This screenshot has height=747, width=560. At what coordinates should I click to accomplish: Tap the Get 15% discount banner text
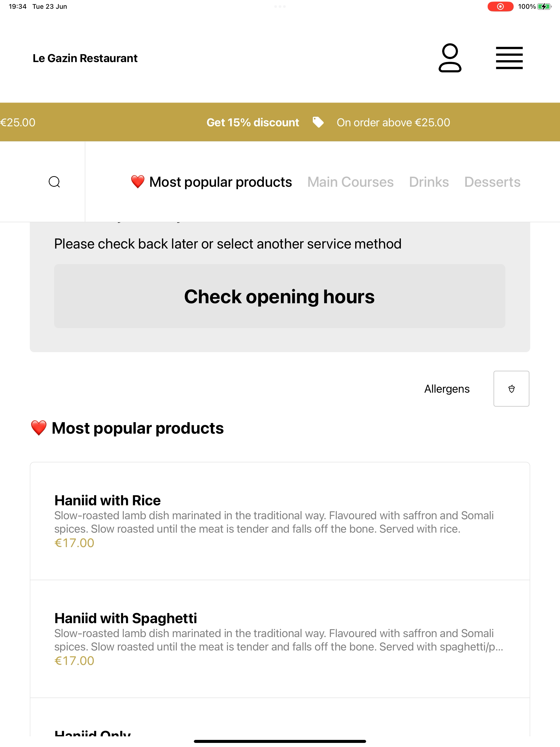(x=253, y=122)
